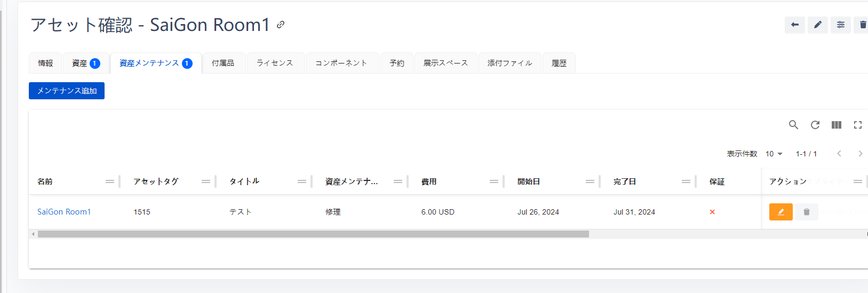Toggle fullscreen table view
This screenshot has width=868, height=293.
pos(857,125)
